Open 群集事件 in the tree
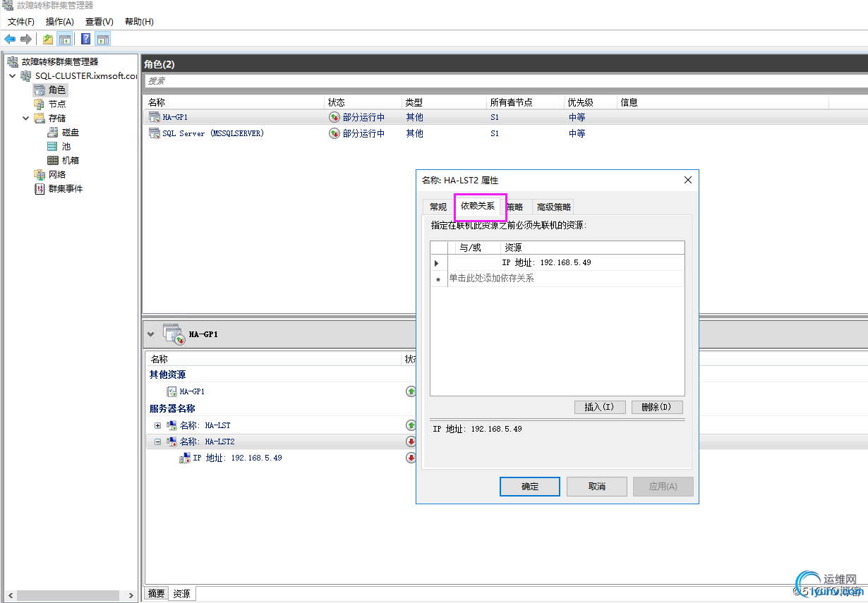868x603 pixels. [x=66, y=188]
